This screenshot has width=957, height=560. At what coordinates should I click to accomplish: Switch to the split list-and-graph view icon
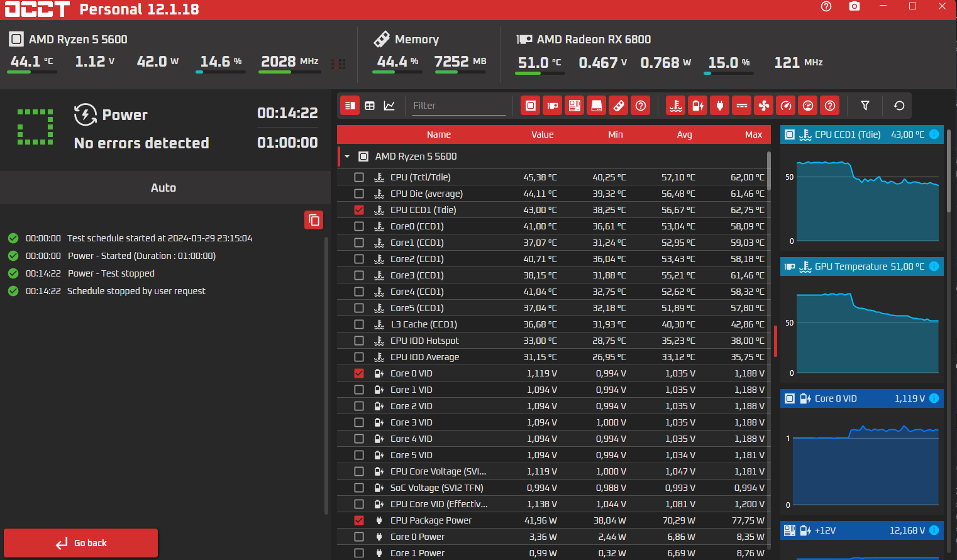350,106
